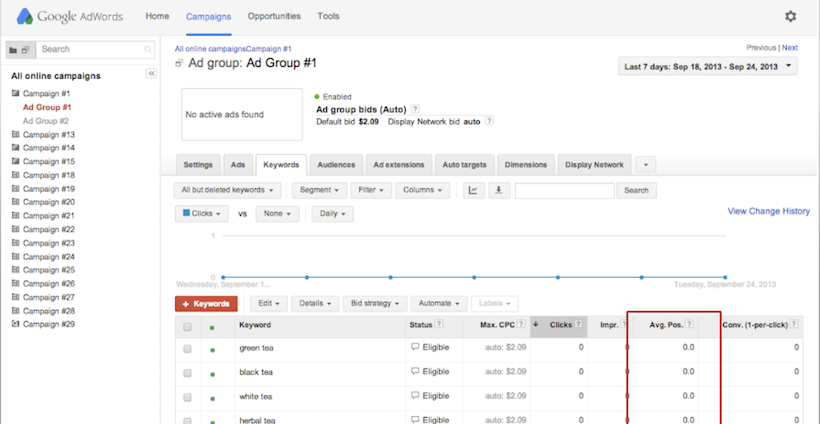Click the red add Keywords button
This screenshot has width=820, height=424.
pos(205,303)
